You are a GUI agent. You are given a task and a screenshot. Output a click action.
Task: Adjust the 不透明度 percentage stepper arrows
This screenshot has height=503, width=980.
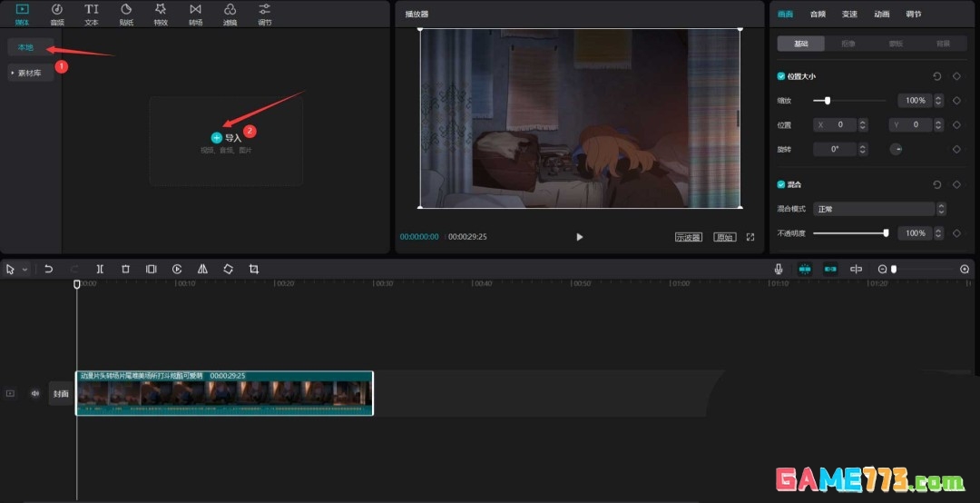[939, 233]
